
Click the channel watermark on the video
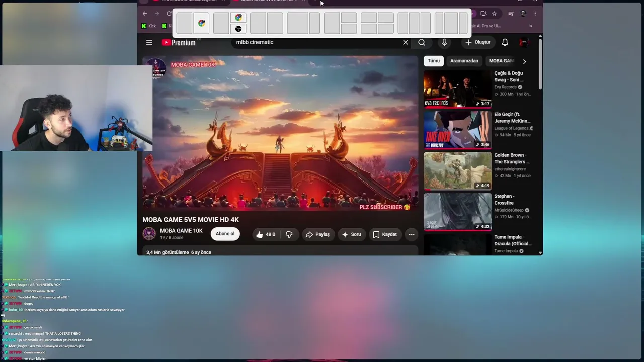pyautogui.click(x=156, y=69)
